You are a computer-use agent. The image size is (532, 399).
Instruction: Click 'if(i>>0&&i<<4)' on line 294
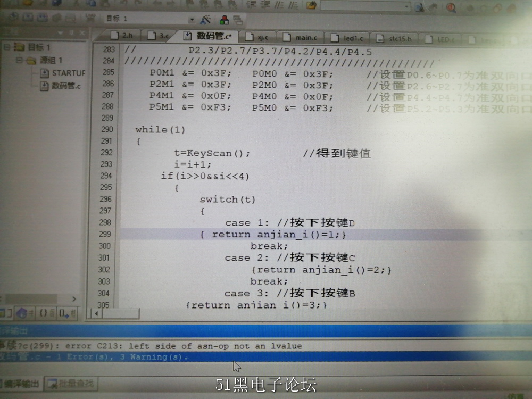click(x=205, y=176)
